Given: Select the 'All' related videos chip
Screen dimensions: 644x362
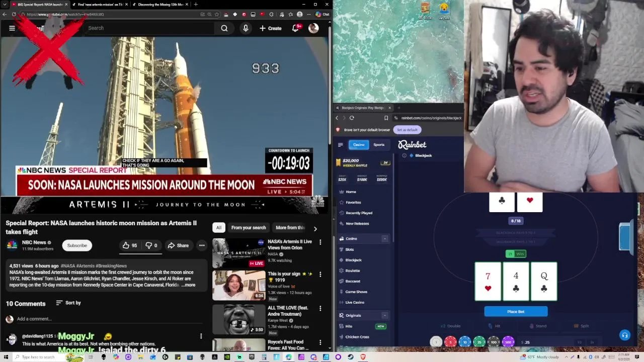Looking at the screenshot, I should pos(219,228).
